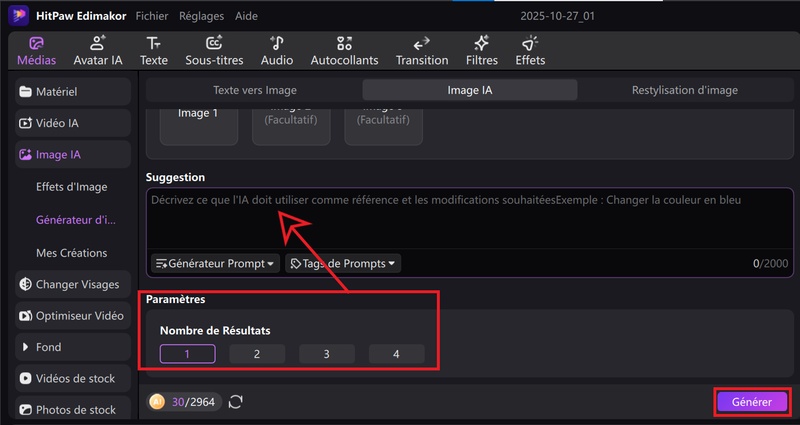This screenshot has width=800, height=425.
Task: Expand the Générateur Prompt dropdown
Action: (214, 264)
